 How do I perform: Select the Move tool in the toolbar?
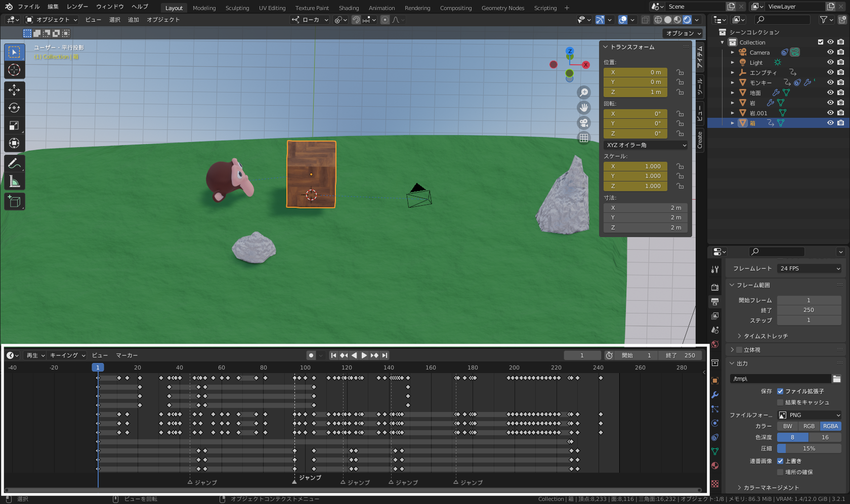[14, 90]
